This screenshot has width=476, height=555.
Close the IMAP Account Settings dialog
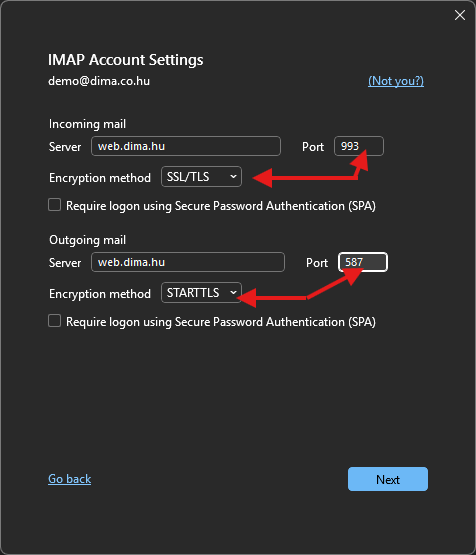[x=460, y=15]
